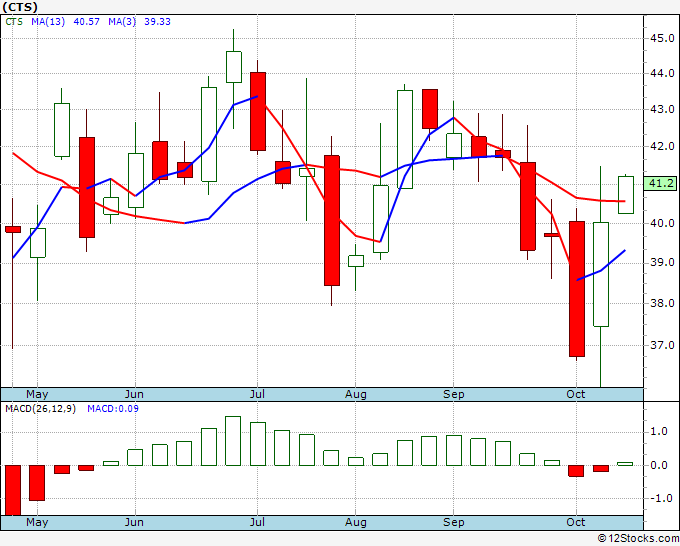Click May on the MACD panel date axis

[37, 522]
